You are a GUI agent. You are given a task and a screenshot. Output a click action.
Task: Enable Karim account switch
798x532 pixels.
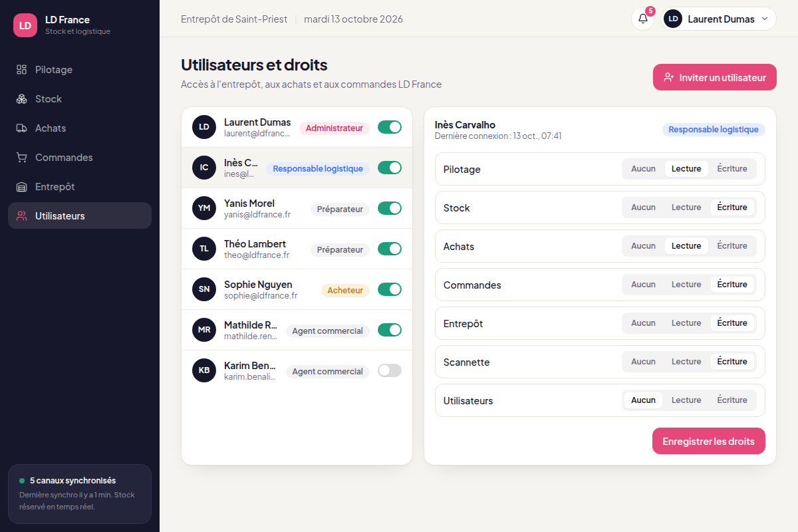pyautogui.click(x=390, y=370)
